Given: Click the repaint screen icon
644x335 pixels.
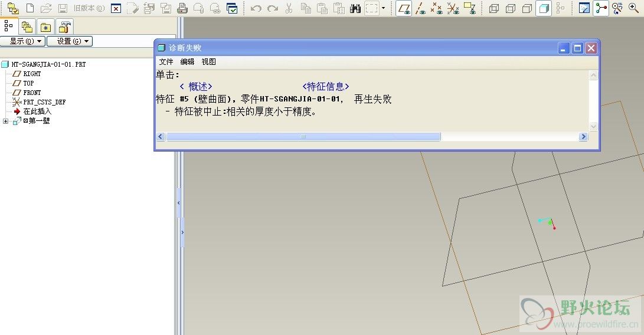Looking at the screenshot, I should click(x=584, y=8).
